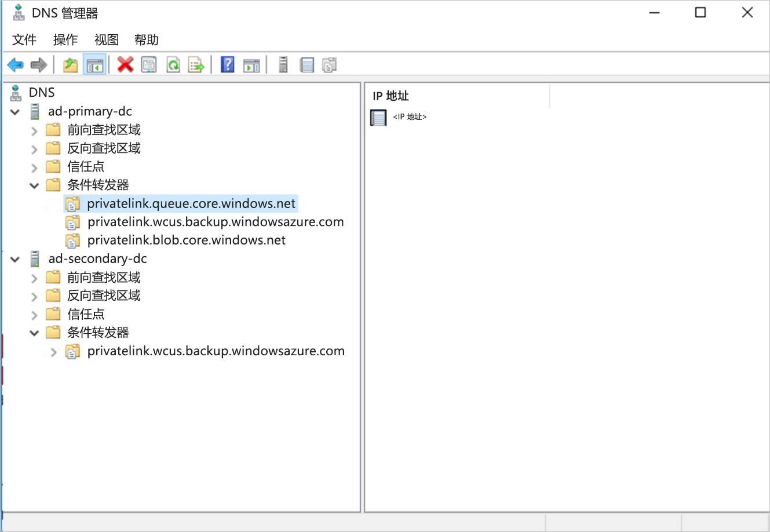
Task: Expand 反向查找区域 under ad-primary-dc
Action: coord(34,150)
